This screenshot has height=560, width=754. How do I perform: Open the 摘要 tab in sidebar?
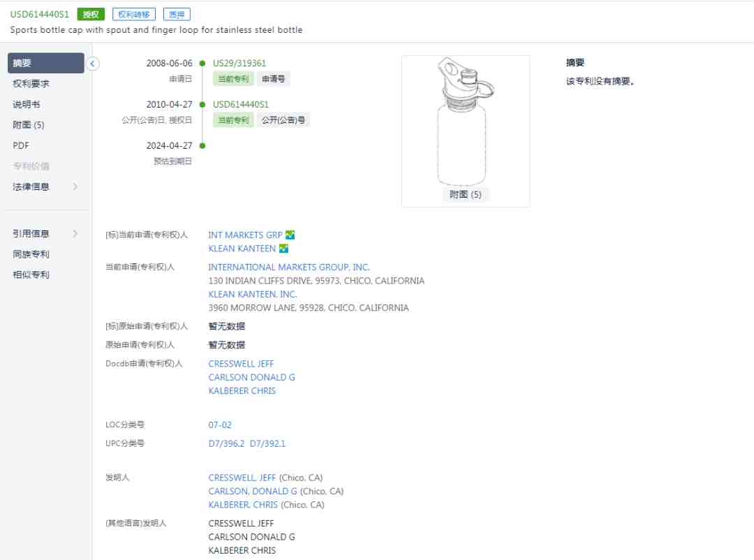[45, 63]
